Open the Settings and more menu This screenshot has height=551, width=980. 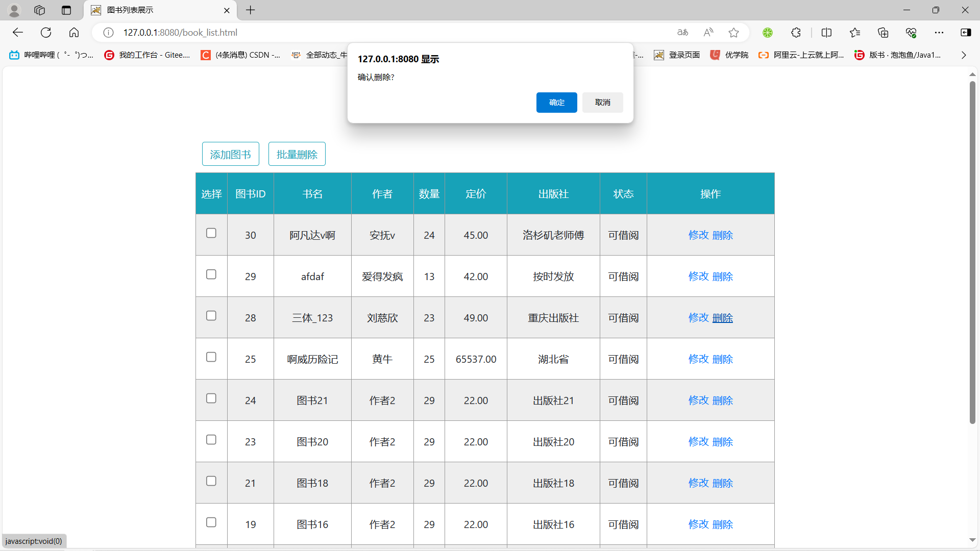pyautogui.click(x=939, y=33)
